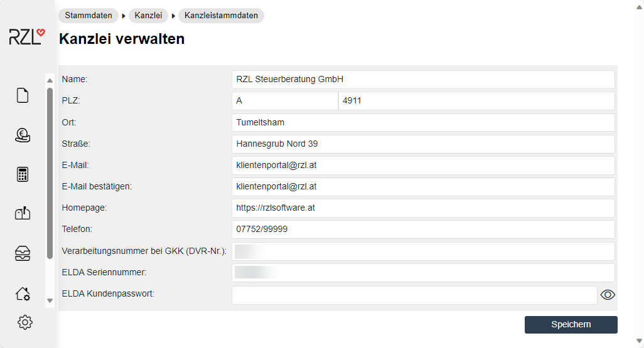Open the calculator icon in sidebar
The image size is (644, 348).
pos(23,174)
